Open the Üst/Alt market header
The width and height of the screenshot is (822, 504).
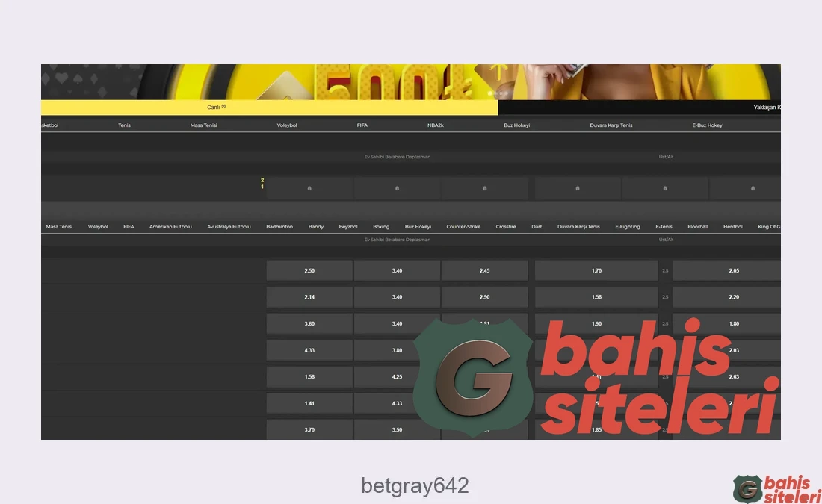pos(665,157)
